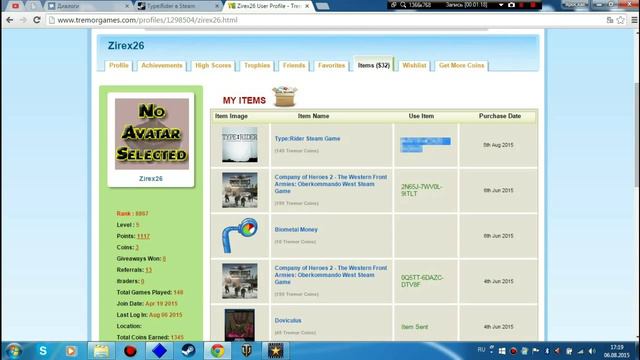
Task: Click the highlighted Type:Rider key text
Action: click(425, 144)
